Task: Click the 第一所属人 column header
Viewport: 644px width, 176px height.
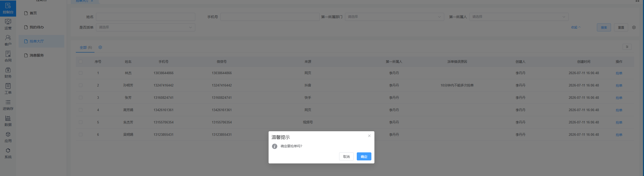Action: point(394,62)
